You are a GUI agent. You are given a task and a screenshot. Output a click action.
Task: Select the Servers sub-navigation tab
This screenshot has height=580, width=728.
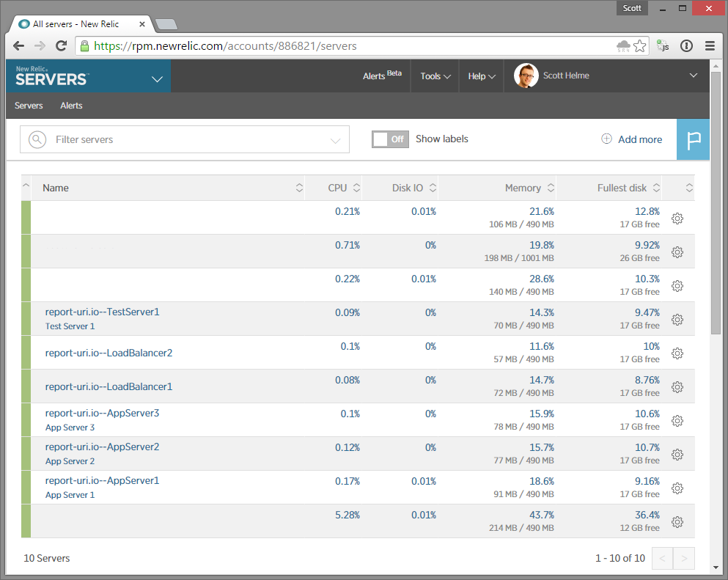[29, 106]
